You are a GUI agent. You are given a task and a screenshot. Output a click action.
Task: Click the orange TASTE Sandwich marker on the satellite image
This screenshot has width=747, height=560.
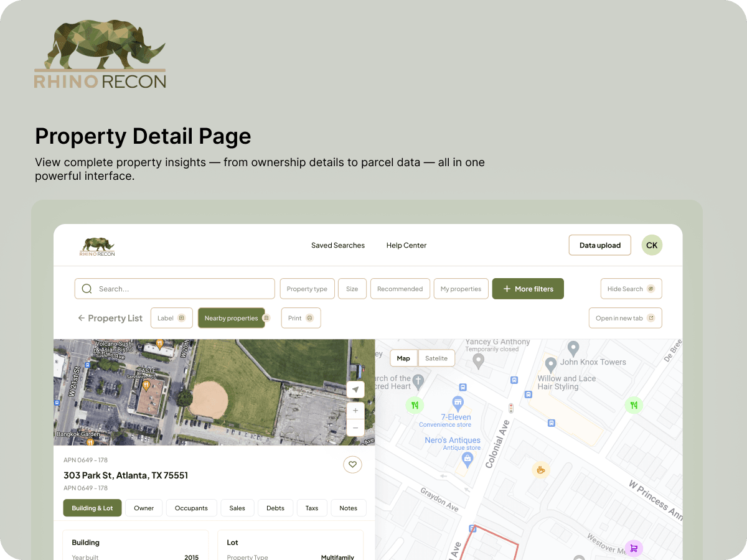pyautogui.click(x=146, y=386)
